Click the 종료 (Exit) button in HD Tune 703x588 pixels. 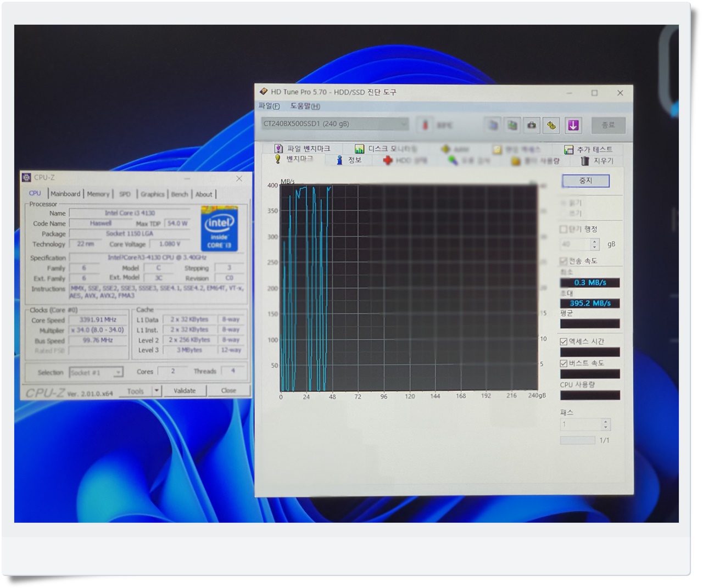pos(608,125)
